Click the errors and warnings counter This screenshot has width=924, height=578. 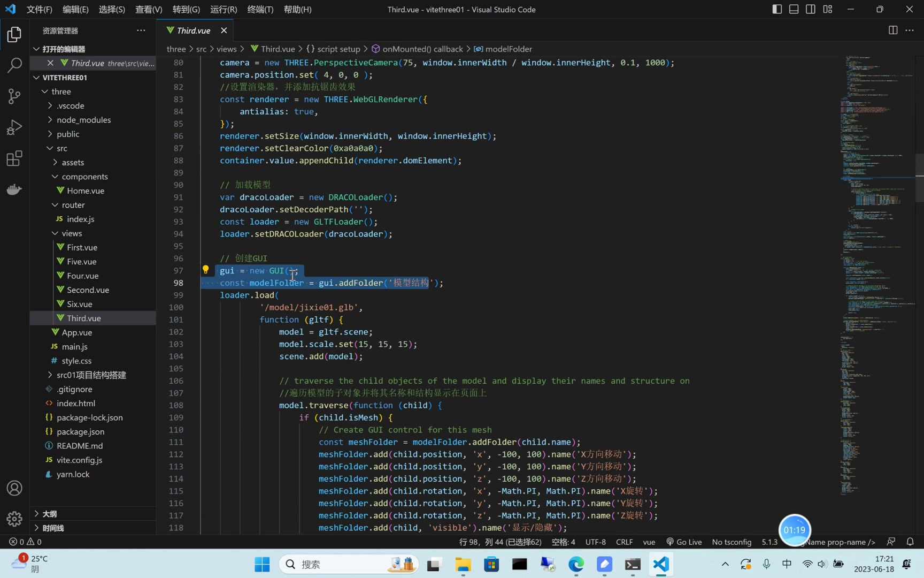25,542
